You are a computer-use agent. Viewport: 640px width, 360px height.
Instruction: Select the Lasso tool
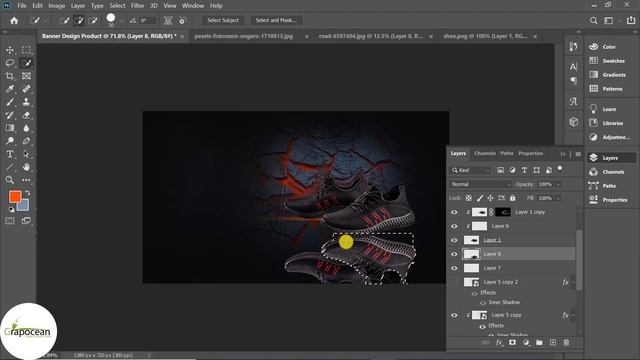click(10, 63)
